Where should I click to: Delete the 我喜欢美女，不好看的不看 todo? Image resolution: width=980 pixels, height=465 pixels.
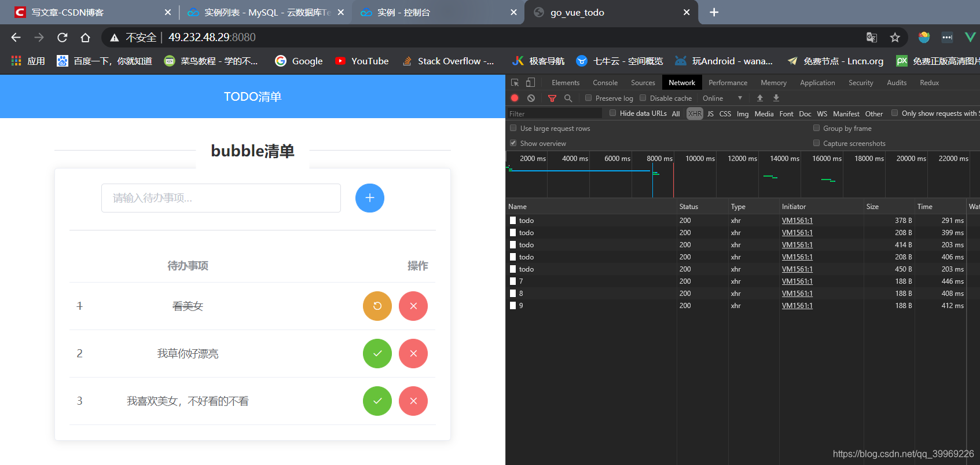pyautogui.click(x=413, y=401)
